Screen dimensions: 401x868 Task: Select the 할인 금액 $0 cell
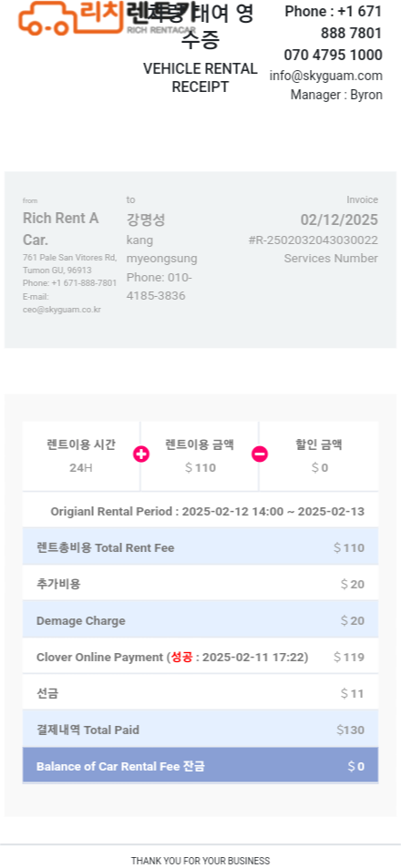319,456
